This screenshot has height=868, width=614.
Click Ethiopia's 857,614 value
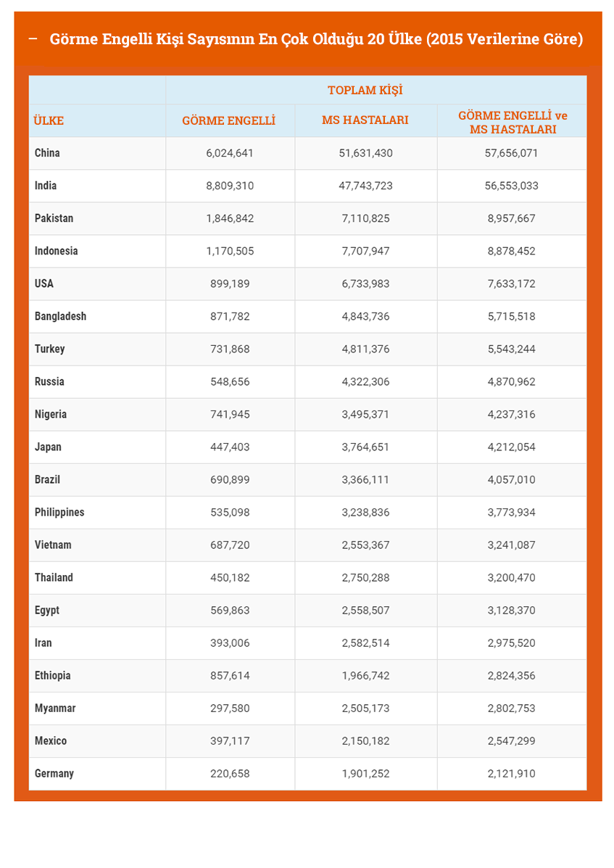(x=230, y=675)
